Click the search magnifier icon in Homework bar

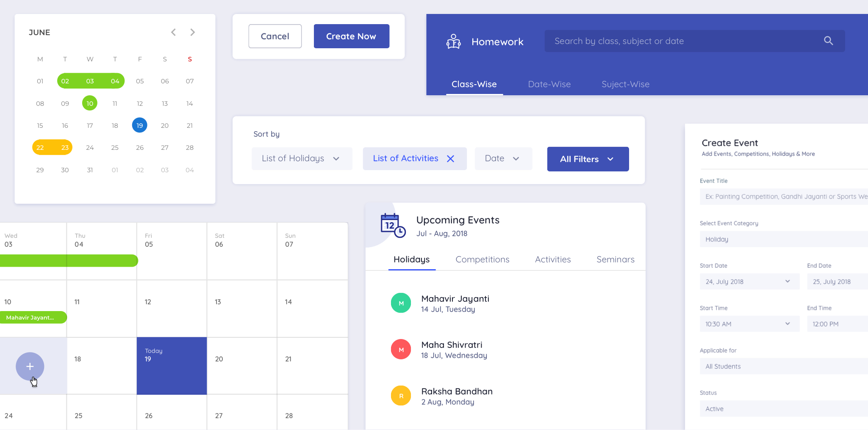(x=828, y=41)
